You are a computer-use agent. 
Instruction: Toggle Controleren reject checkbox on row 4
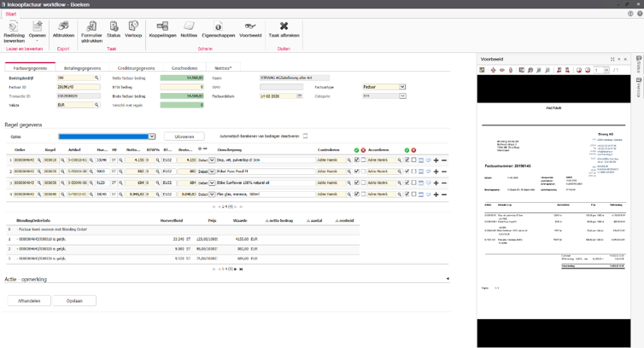[x=363, y=194]
